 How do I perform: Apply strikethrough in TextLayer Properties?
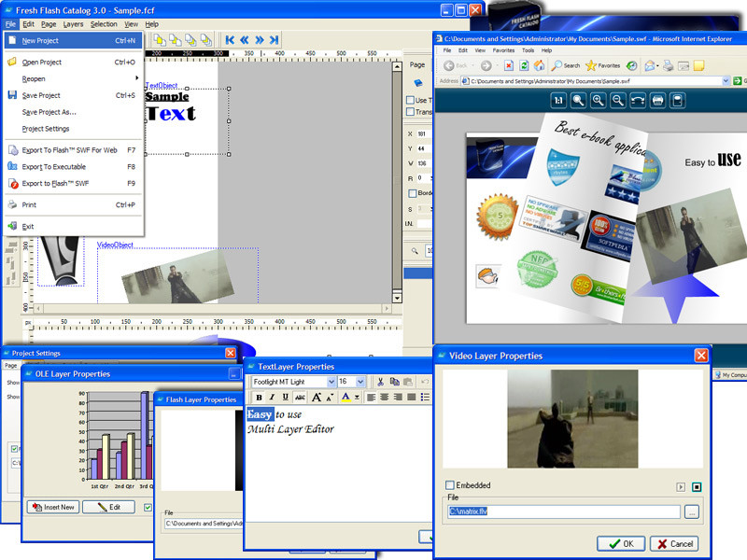tap(300, 398)
